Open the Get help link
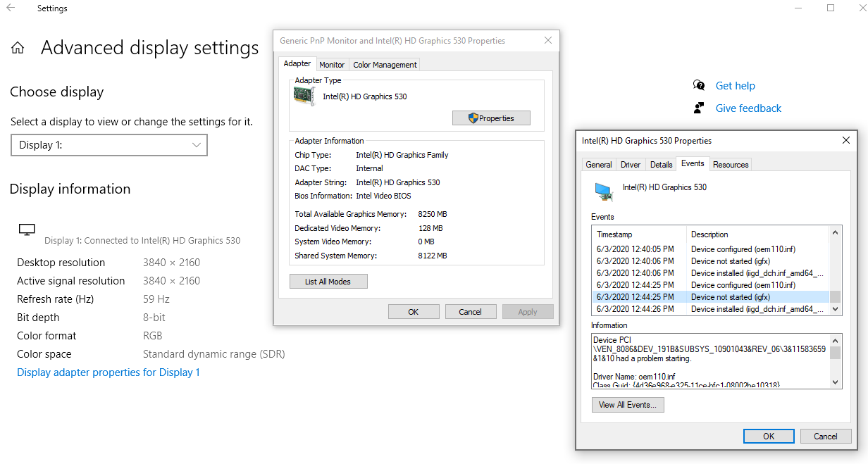 point(736,86)
